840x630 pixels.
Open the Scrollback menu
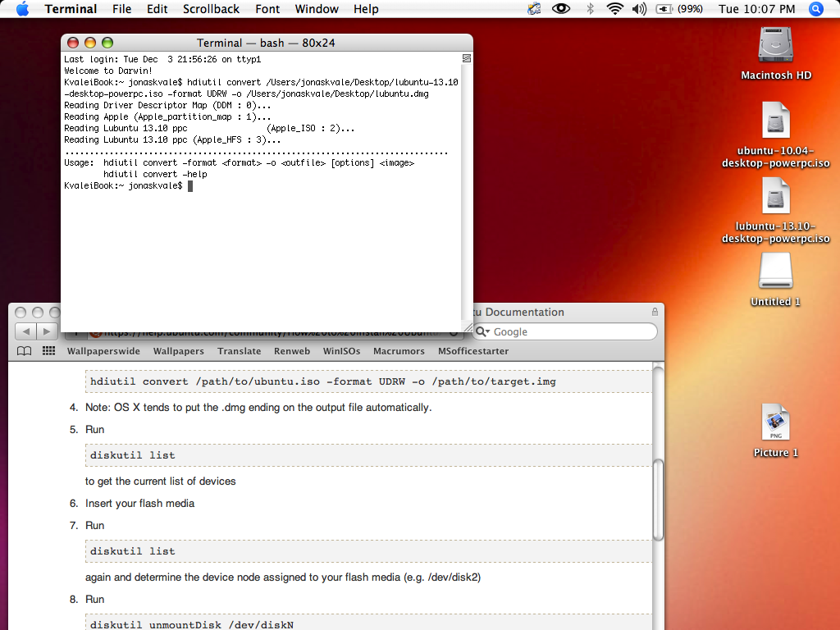point(211,9)
